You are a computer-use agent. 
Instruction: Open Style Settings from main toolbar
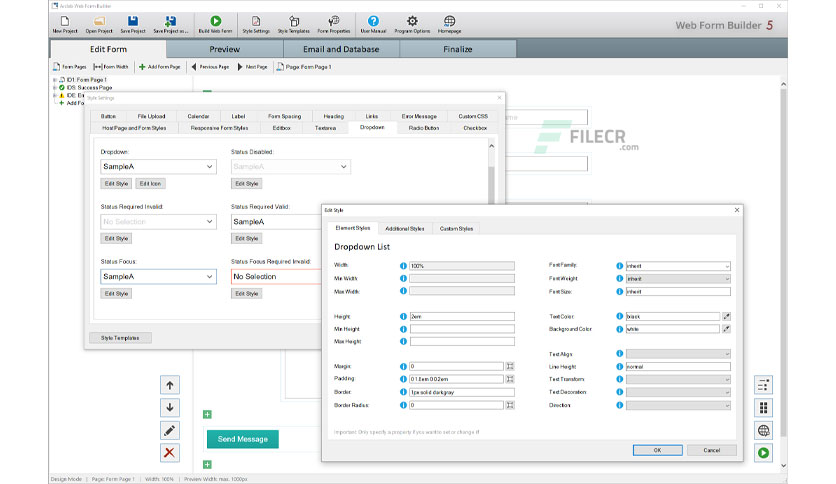click(x=256, y=25)
